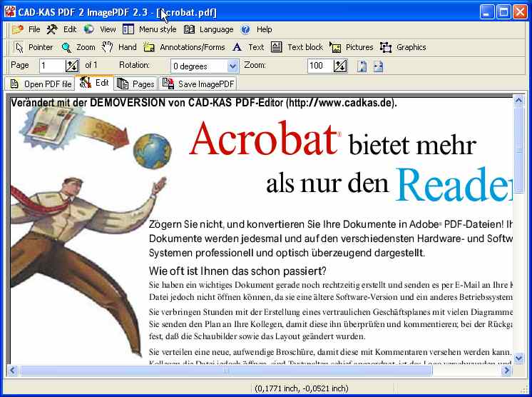The width and height of the screenshot is (532, 397).
Task: Click the page number spinner button
Action: pos(72,66)
